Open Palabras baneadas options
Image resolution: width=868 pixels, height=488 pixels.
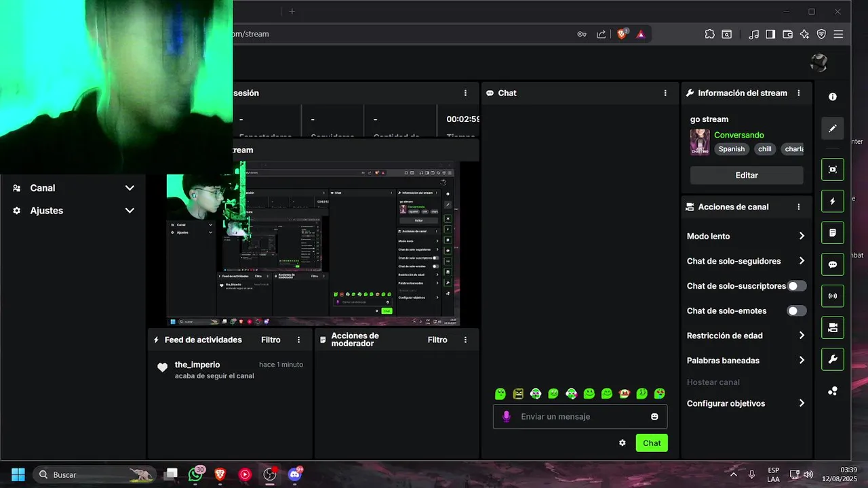[746, 361]
